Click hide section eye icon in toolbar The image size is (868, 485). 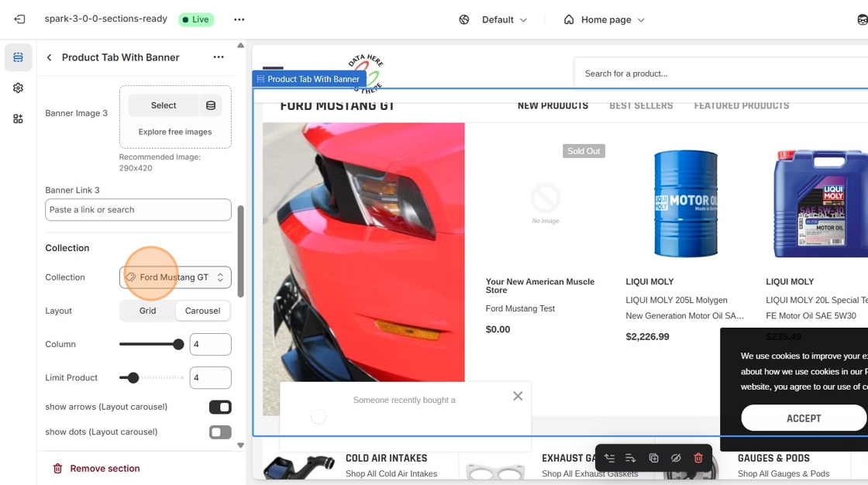(x=676, y=458)
